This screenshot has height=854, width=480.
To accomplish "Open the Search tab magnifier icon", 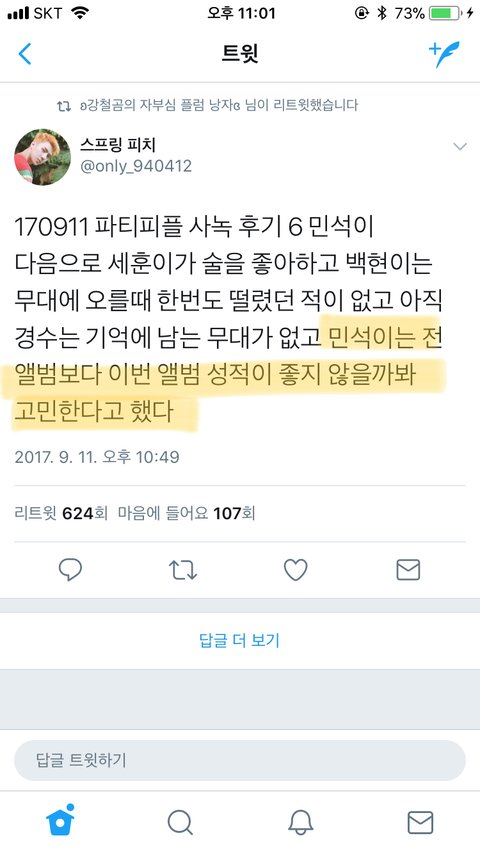I will [x=180, y=822].
